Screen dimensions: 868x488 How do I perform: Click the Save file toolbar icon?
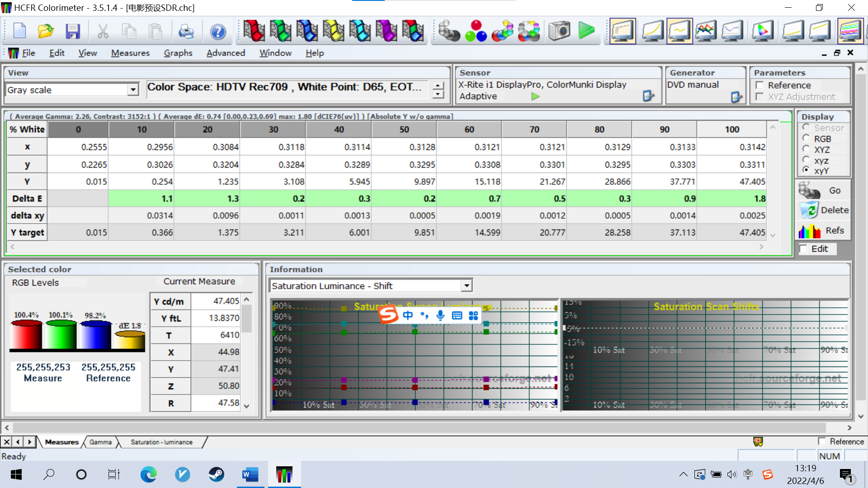(x=72, y=31)
